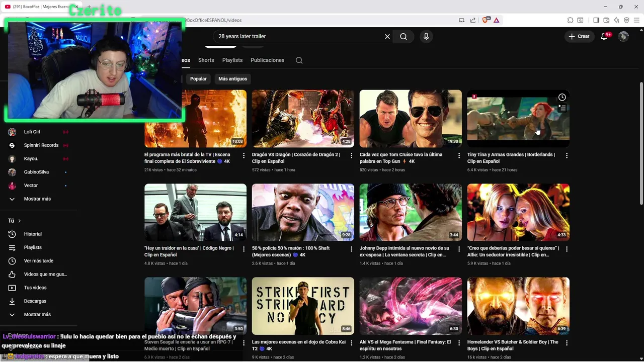644x362 pixels.
Task: Click the share page icon in address bar
Action: tap(473, 20)
